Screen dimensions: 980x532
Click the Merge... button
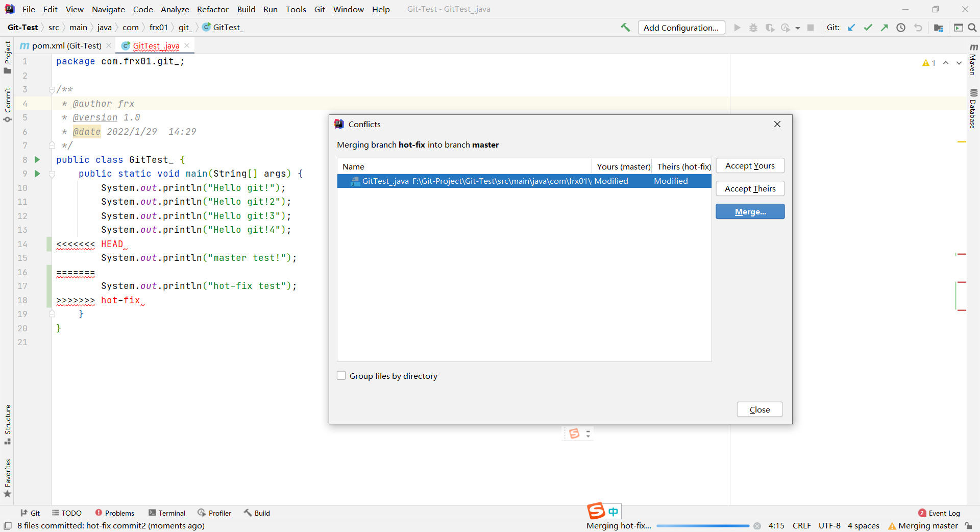pyautogui.click(x=750, y=212)
